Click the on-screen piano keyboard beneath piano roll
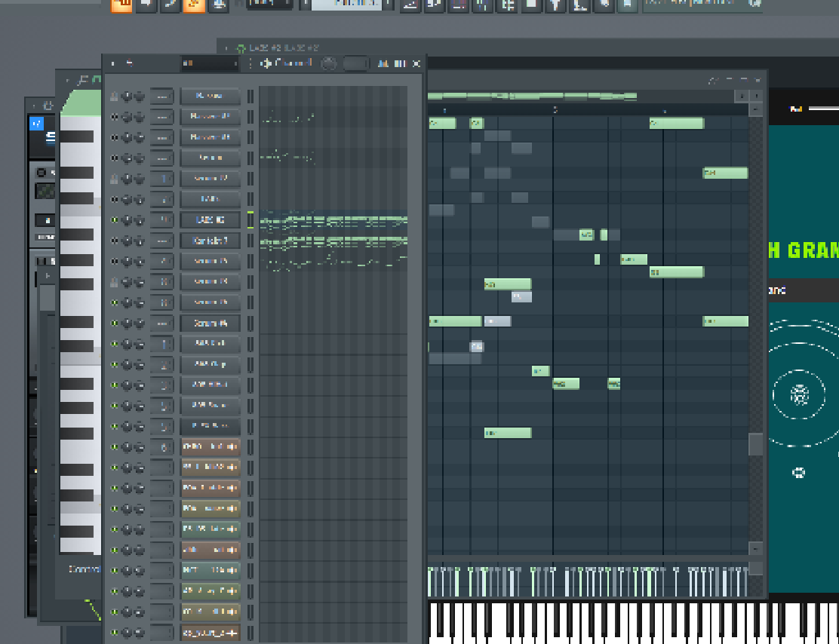Viewport: 839px width, 644px height. pos(634,623)
